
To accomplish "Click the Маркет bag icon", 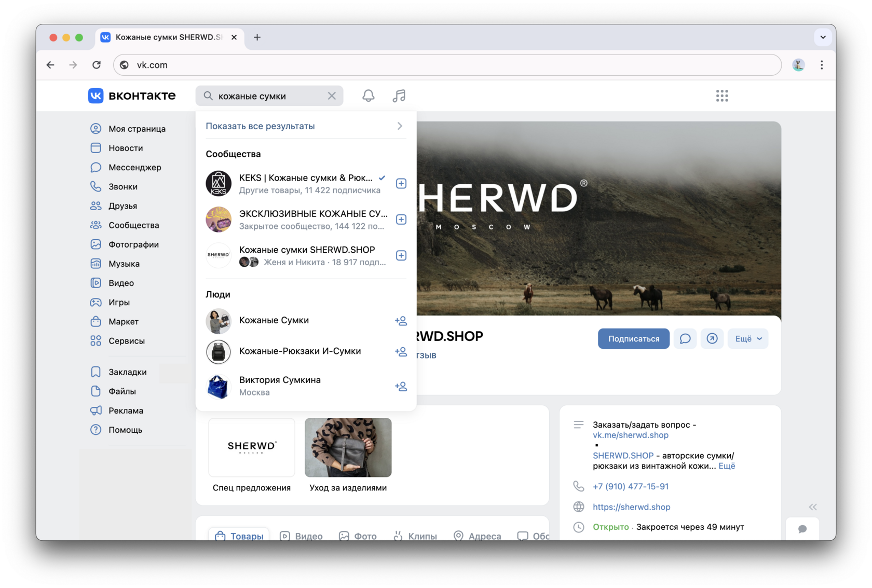I will (96, 321).
